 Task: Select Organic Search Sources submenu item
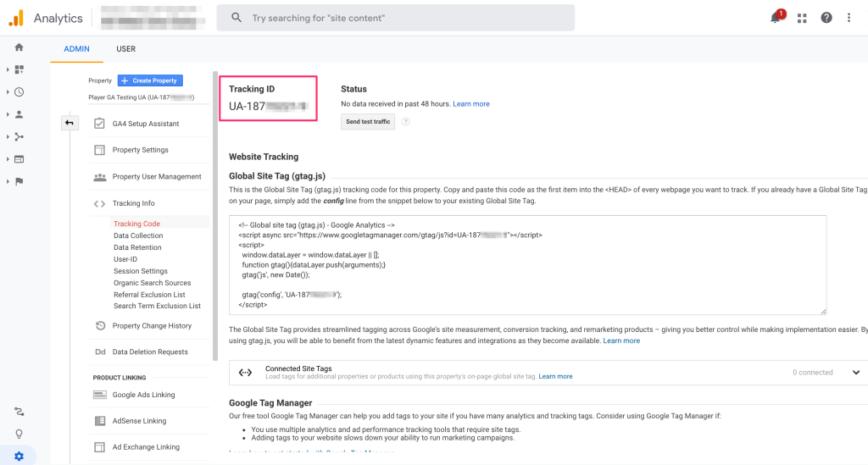(153, 283)
